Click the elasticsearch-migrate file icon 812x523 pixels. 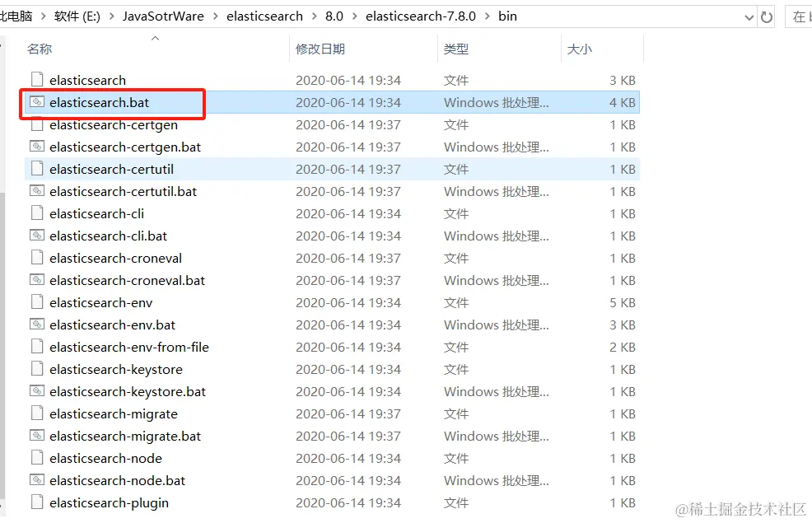pyautogui.click(x=37, y=413)
